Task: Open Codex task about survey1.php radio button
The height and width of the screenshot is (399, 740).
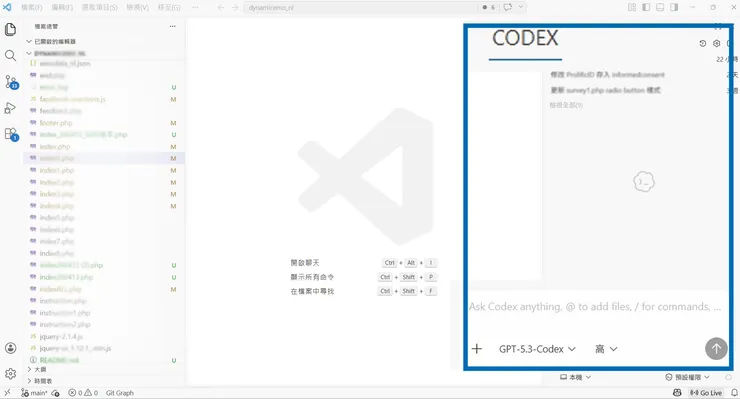Action: point(605,90)
